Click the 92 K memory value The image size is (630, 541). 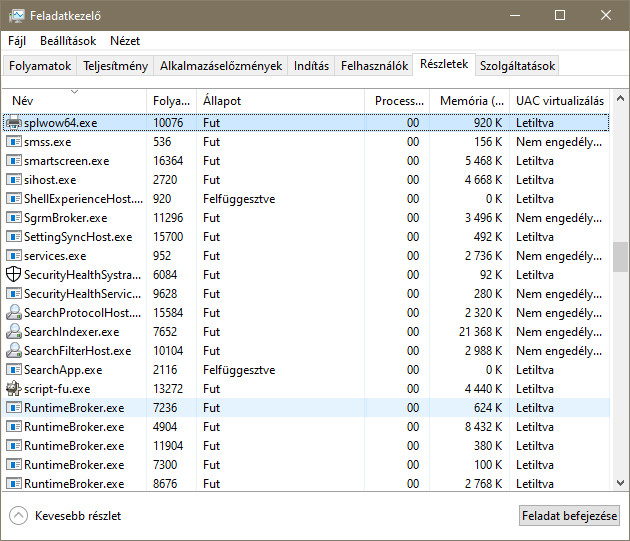tap(491, 275)
